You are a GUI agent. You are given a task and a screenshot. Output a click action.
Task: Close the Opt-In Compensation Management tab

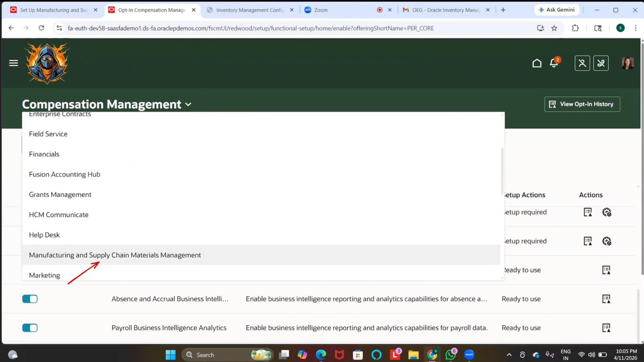point(194,10)
